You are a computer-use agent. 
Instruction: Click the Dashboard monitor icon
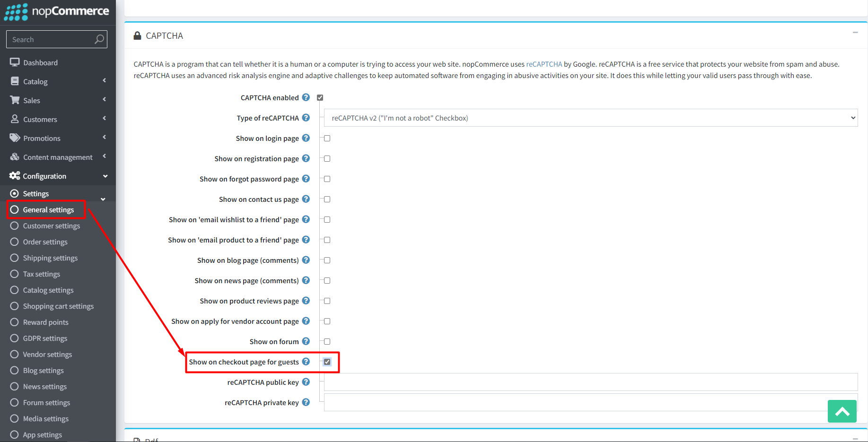click(15, 62)
